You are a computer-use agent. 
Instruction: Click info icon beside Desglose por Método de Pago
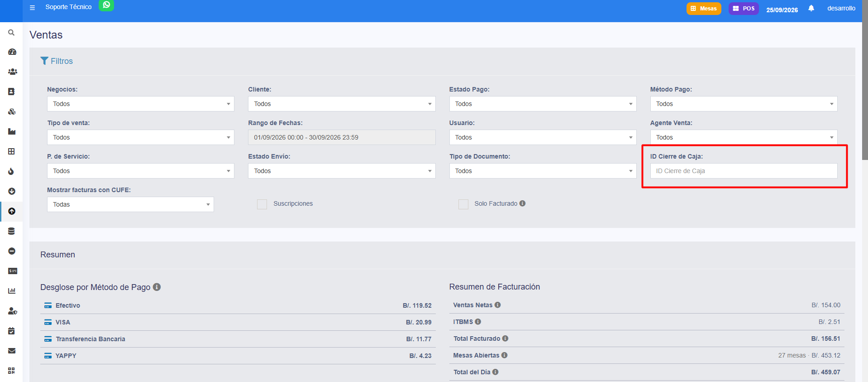point(157,287)
